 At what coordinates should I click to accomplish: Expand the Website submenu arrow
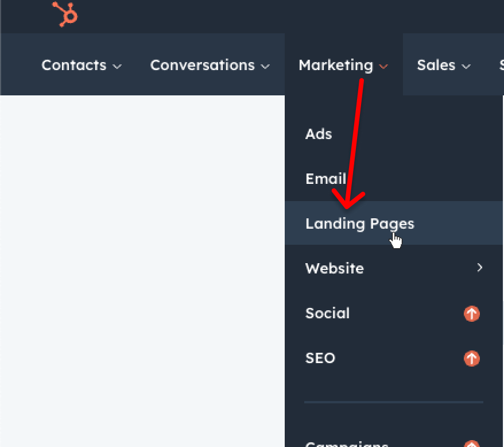pyautogui.click(x=480, y=268)
